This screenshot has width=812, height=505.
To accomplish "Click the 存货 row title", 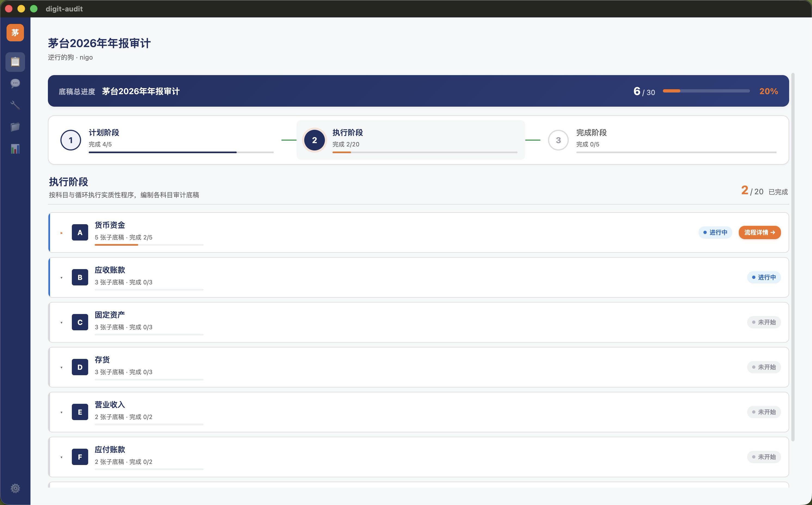I will click(x=102, y=360).
